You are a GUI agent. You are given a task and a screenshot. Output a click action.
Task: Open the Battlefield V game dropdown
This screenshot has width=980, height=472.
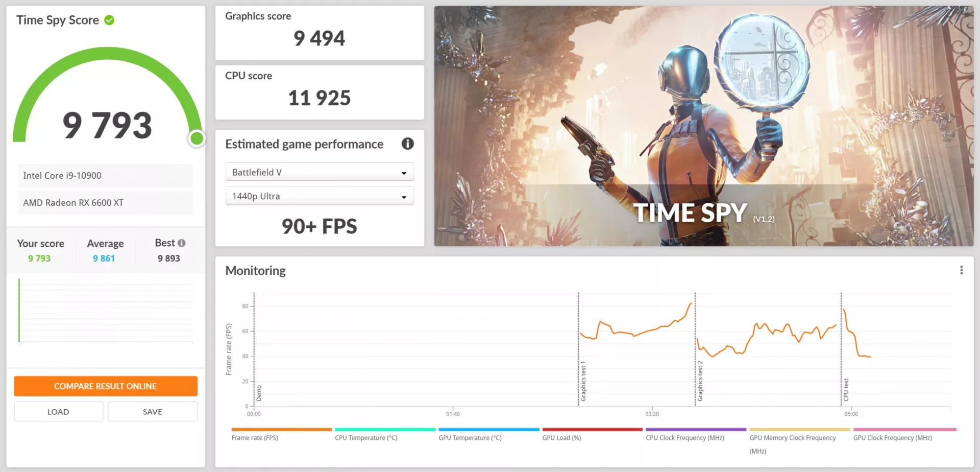(320, 172)
